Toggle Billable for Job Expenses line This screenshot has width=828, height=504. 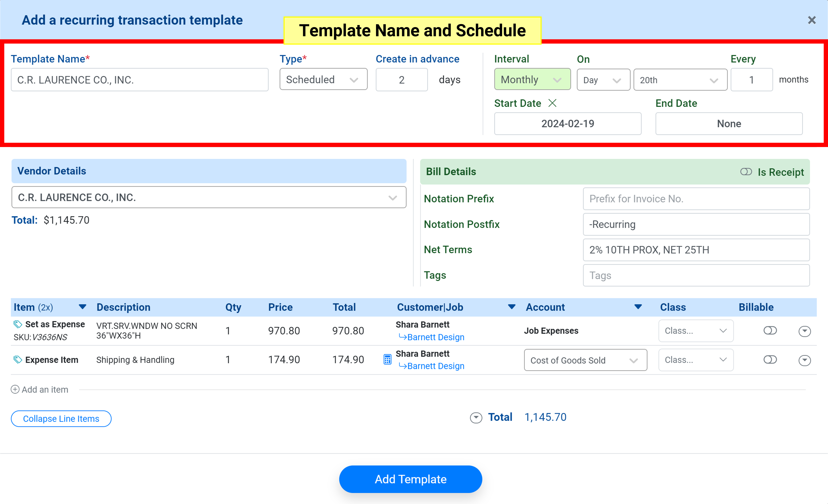point(770,331)
